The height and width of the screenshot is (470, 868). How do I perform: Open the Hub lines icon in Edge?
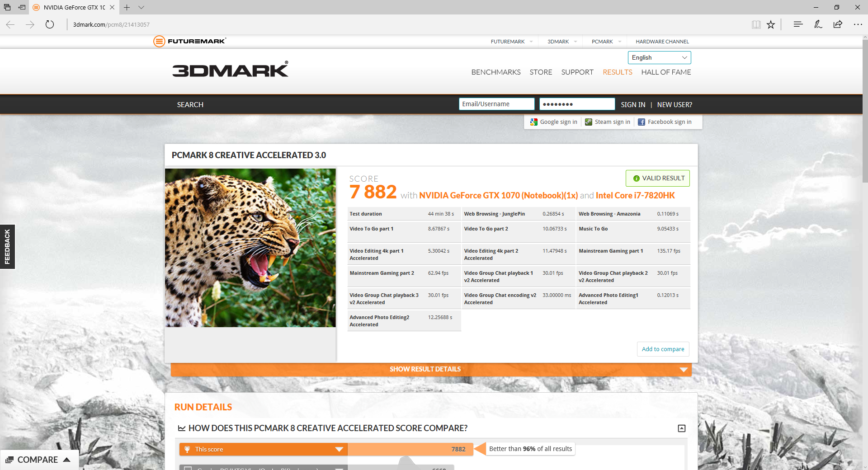(798, 24)
